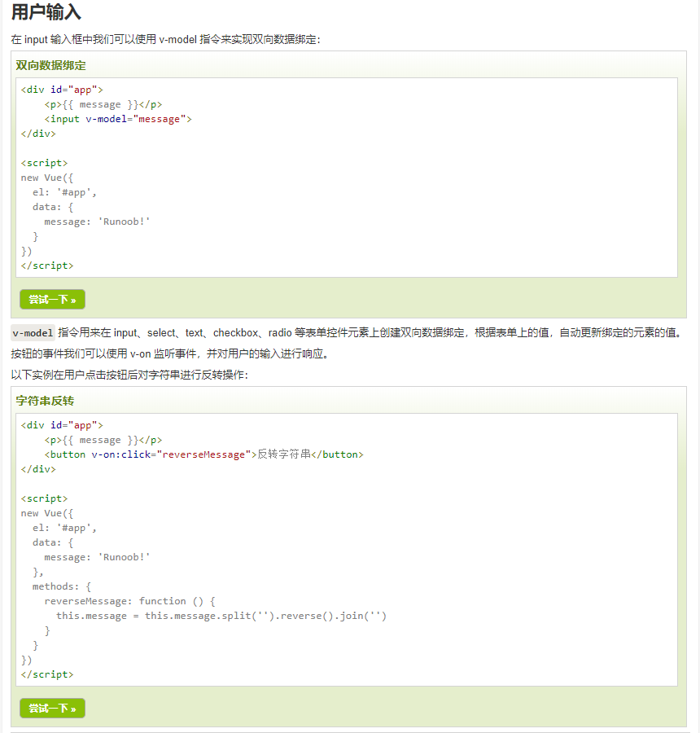Screen dimensions: 700x733
Task: Click el: '#app' line in 字符串反转 code
Action: [64, 529]
